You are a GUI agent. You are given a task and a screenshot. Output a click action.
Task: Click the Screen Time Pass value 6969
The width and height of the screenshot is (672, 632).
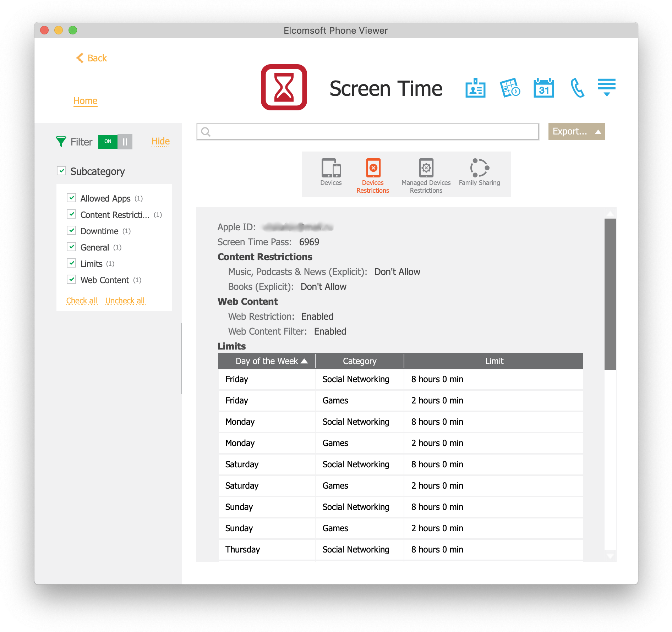pyautogui.click(x=309, y=242)
